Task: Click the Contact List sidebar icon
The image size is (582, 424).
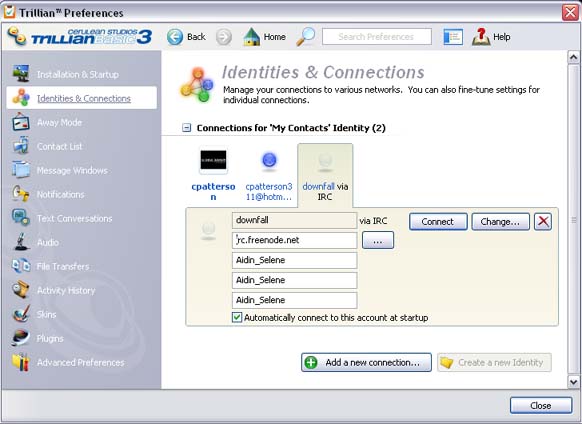Action: 21,146
